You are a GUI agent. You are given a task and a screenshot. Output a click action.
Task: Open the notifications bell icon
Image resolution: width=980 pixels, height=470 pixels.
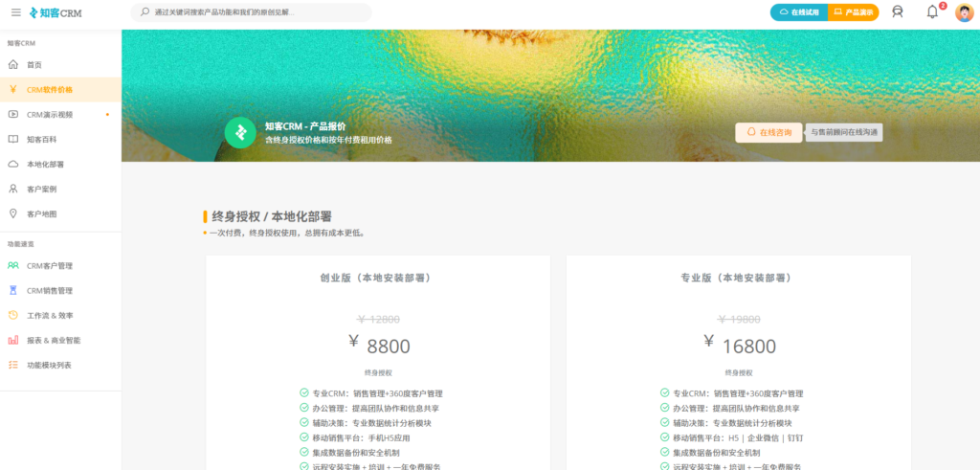932,12
